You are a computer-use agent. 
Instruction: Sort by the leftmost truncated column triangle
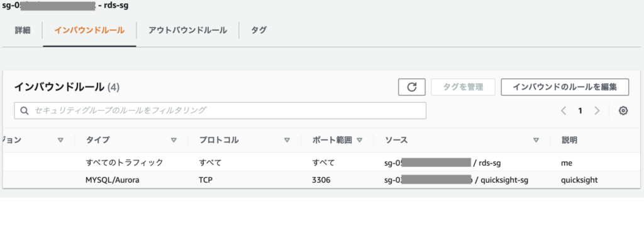[x=60, y=141]
